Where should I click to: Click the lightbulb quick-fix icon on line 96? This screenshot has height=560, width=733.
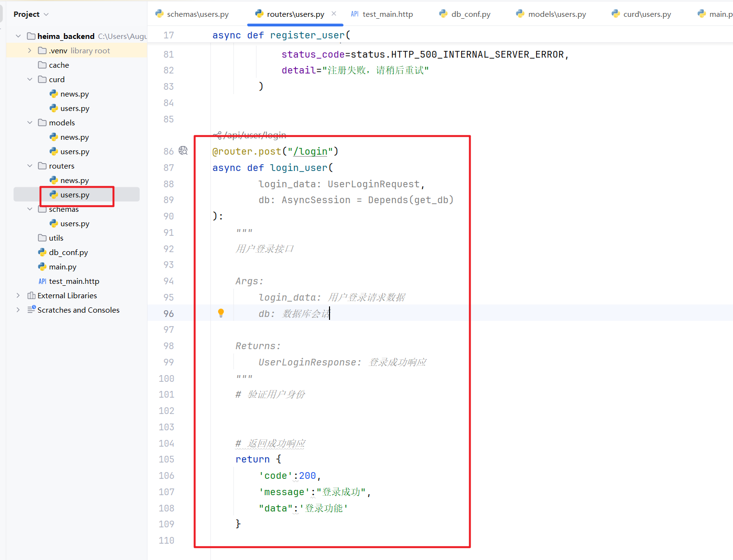221,313
